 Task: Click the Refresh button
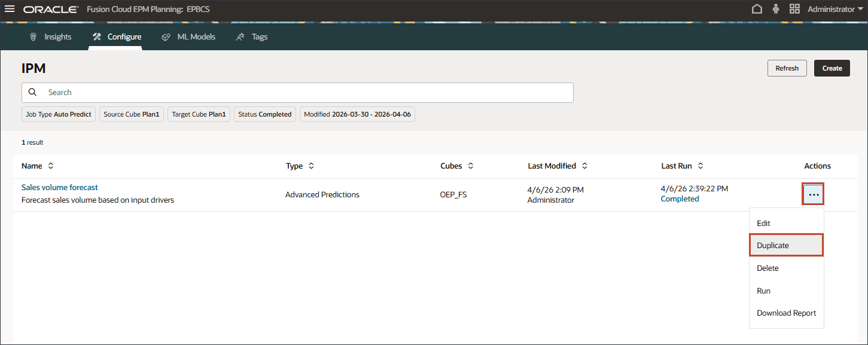point(787,68)
